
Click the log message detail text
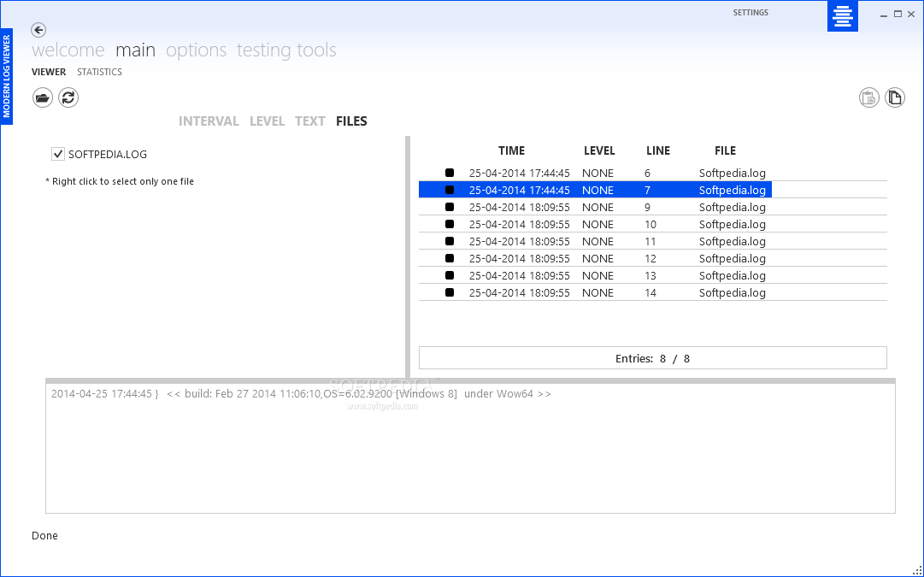click(x=301, y=394)
